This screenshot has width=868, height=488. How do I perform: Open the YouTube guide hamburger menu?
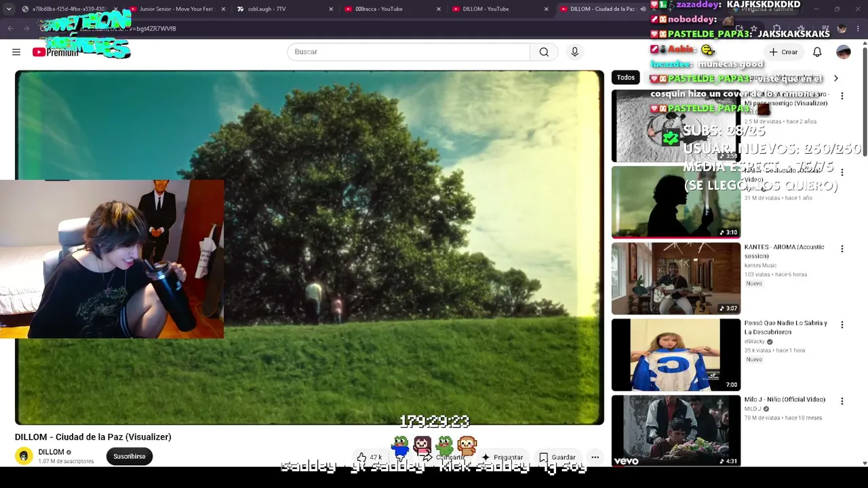coord(16,52)
